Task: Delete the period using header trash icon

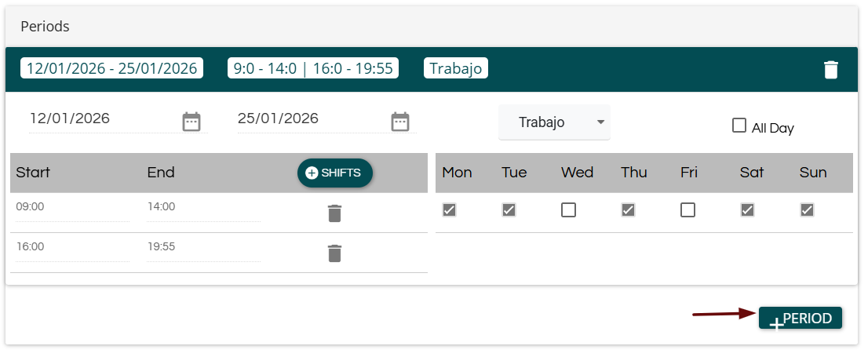Action: coord(830,70)
